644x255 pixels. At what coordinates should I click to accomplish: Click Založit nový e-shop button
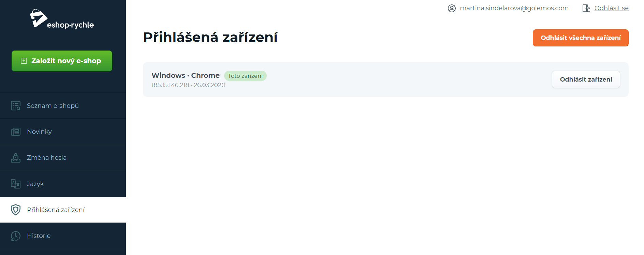click(x=62, y=61)
